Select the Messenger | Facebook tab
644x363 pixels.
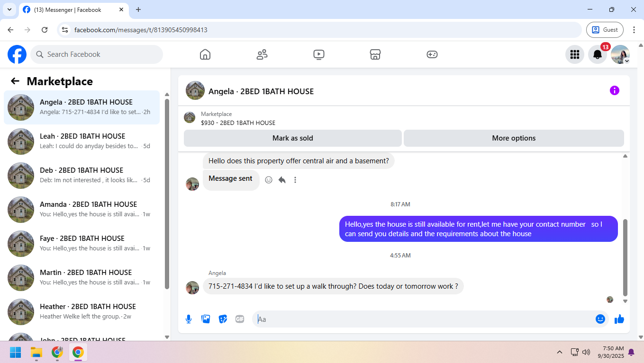click(x=73, y=10)
